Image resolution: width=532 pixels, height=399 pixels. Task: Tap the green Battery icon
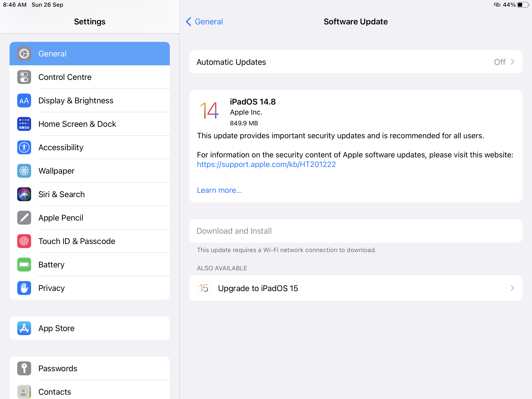24,265
